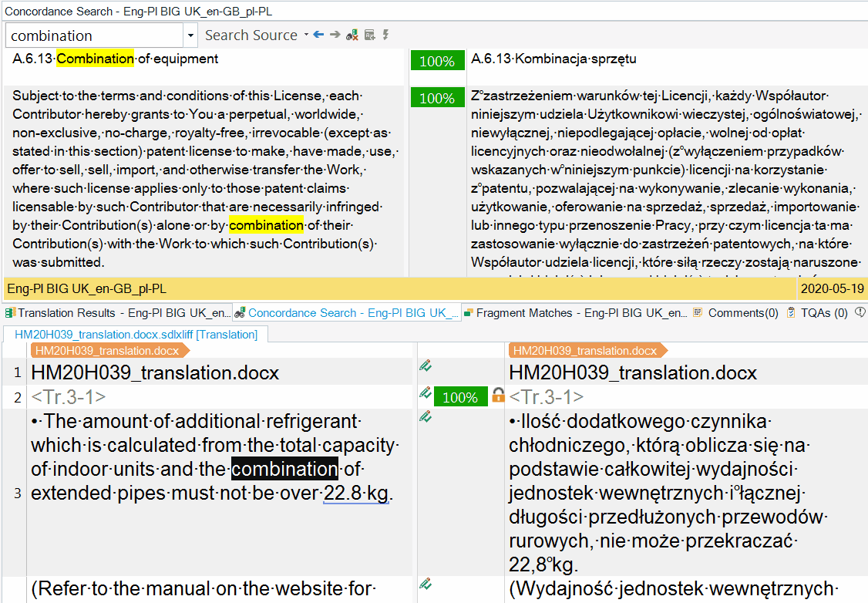
Task: Click target text 'Ilość dodatkowego czynnika'
Action: coord(644,421)
